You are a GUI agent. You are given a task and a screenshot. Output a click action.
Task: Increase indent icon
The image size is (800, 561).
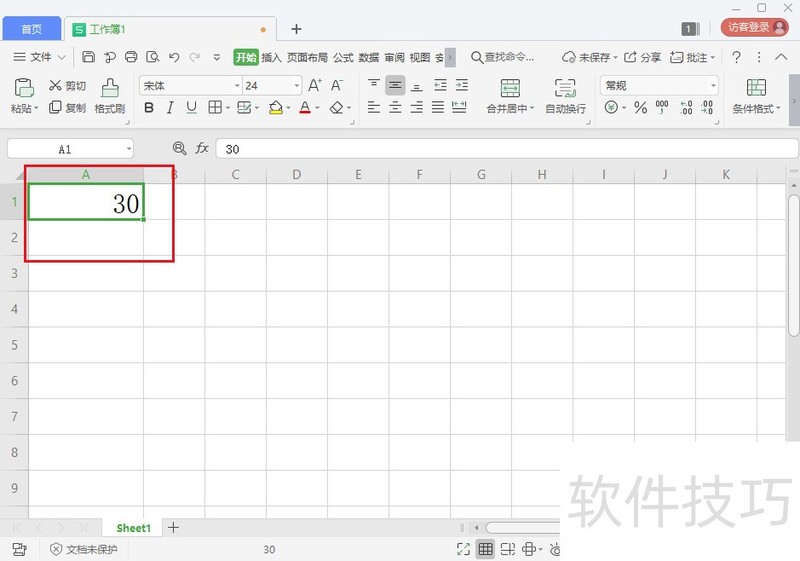click(462, 85)
